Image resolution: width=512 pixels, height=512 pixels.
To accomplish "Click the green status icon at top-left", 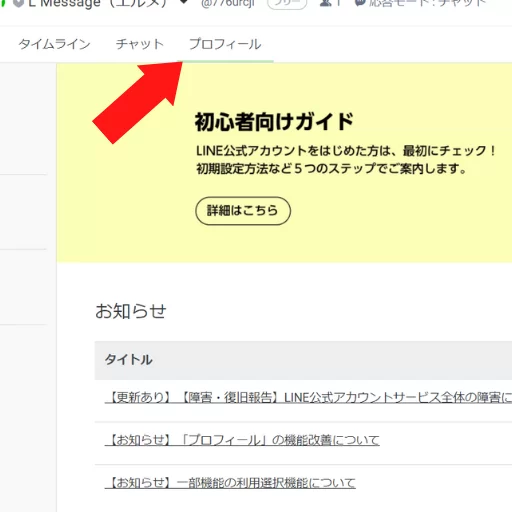I will [x=2, y=3].
